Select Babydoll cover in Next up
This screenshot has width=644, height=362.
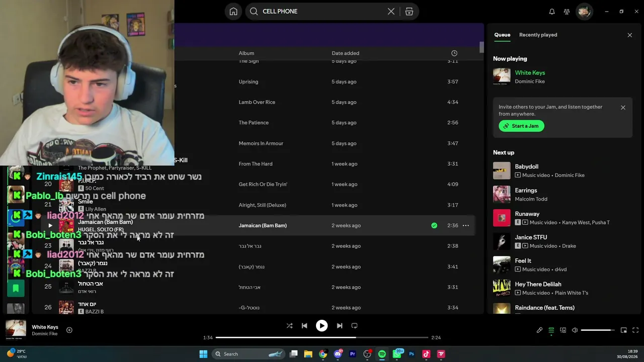[x=502, y=171]
